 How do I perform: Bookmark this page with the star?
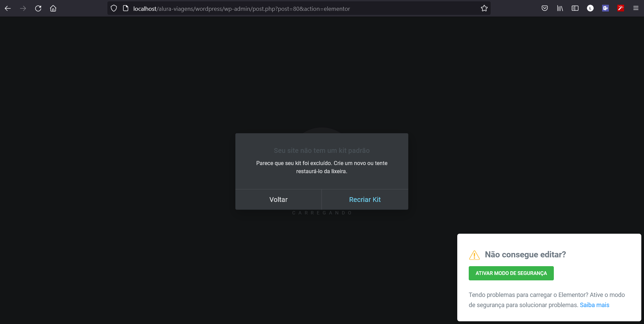484,8
